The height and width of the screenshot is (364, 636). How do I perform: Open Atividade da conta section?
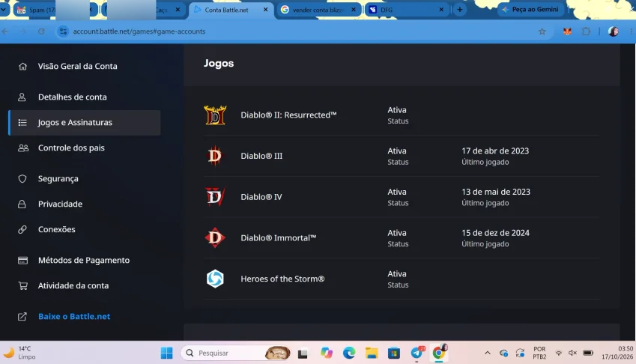pos(73,286)
